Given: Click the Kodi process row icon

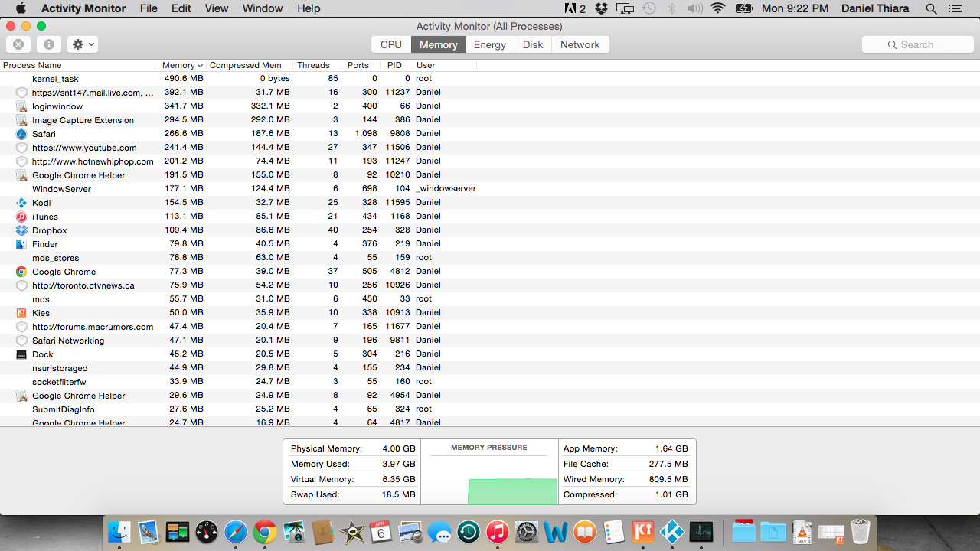Looking at the screenshot, I should tap(21, 203).
